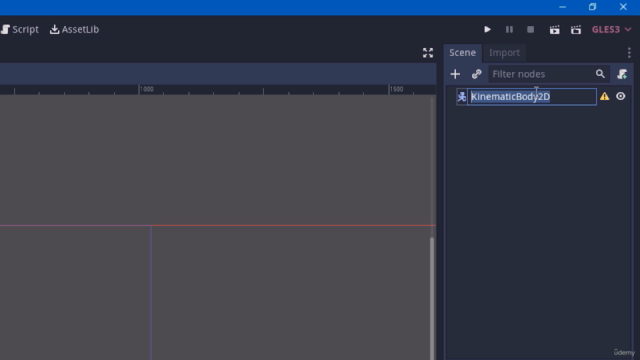Open the GLES3 renderer dropdown
Viewport: 640px width, 360px height.
point(611,29)
